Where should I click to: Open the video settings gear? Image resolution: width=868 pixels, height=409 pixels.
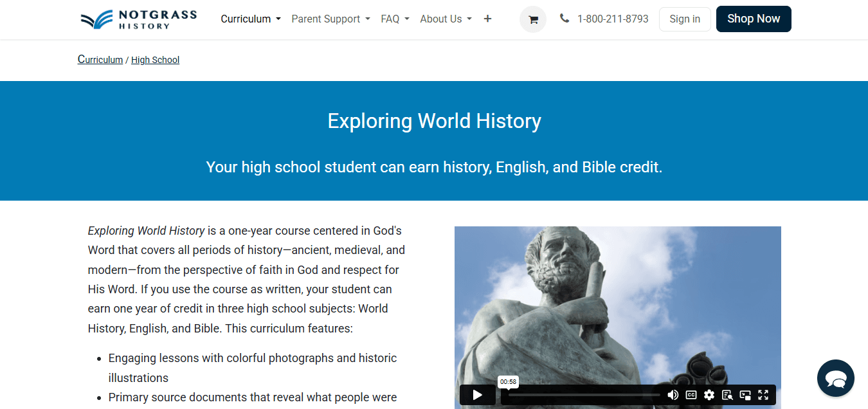(709, 394)
